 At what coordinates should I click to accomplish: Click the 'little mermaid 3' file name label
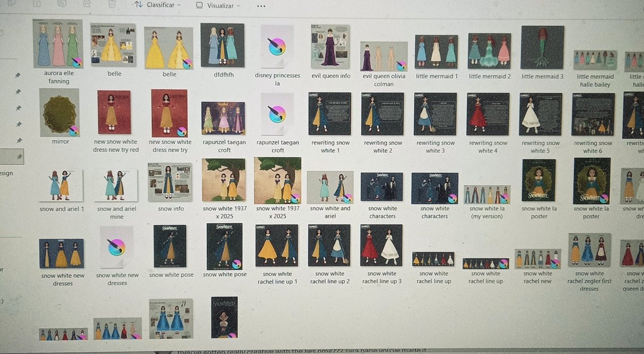pyautogui.click(x=542, y=76)
